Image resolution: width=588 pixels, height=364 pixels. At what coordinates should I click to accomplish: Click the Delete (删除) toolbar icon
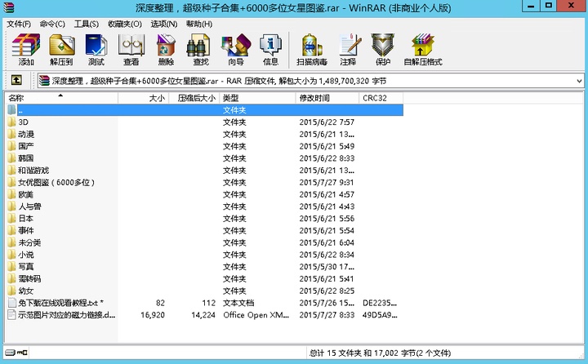(166, 49)
